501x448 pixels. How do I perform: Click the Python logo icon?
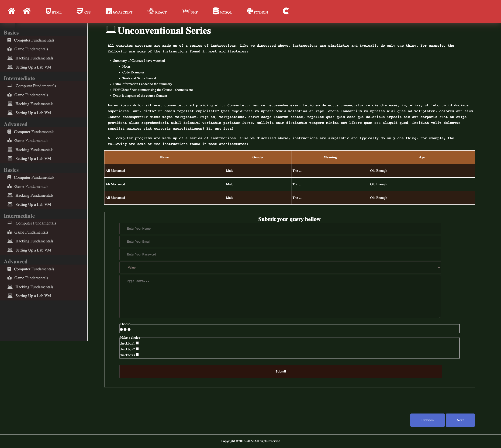click(x=250, y=11)
